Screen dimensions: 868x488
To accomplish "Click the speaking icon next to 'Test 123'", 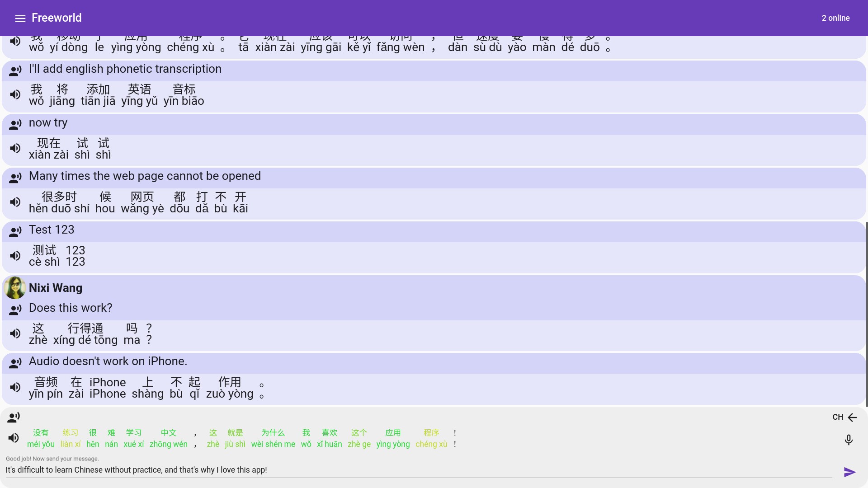I will 15,231.
